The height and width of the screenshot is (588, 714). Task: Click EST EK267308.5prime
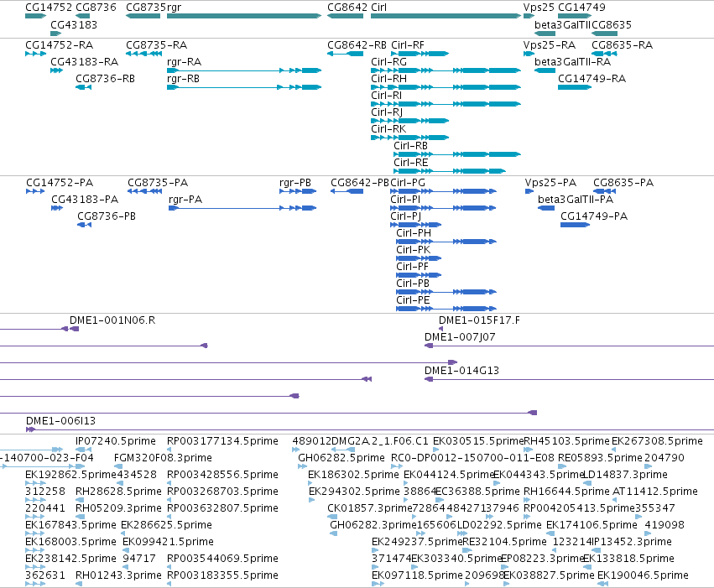click(657, 441)
